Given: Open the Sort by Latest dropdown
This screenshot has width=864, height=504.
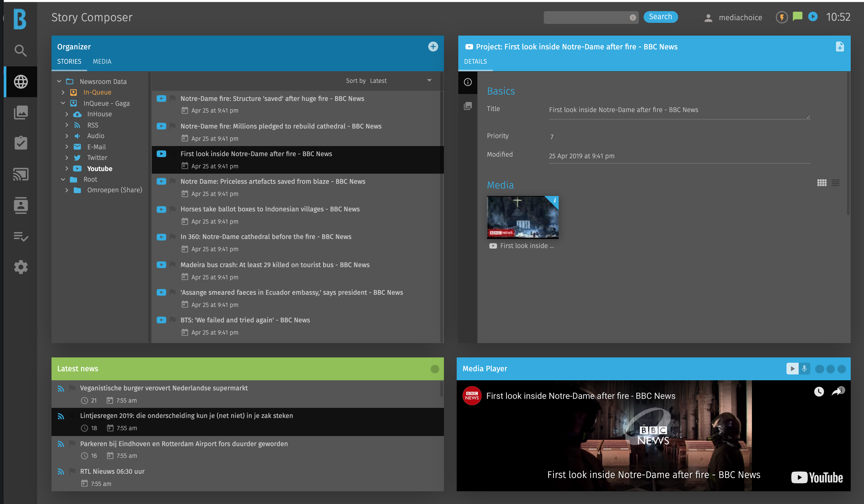Looking at the screenshot, I should (x=429, y=80).
